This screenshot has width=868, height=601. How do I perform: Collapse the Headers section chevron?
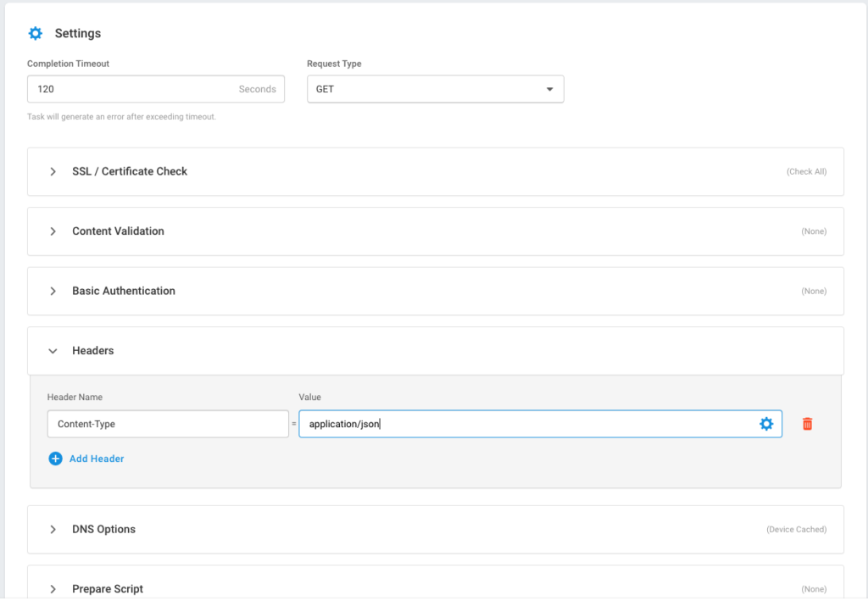pyautogui.click(x=53, y=351)
